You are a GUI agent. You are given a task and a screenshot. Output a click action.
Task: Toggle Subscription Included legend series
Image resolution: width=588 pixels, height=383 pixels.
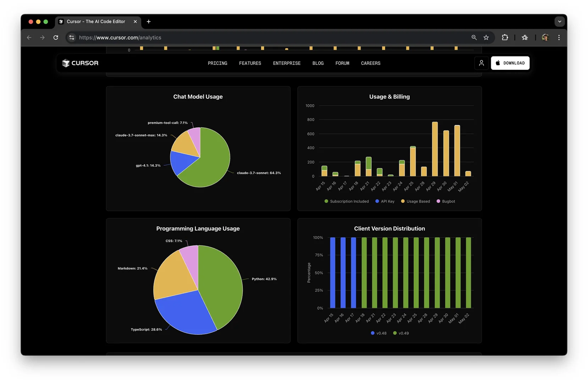tap(347, 201)
